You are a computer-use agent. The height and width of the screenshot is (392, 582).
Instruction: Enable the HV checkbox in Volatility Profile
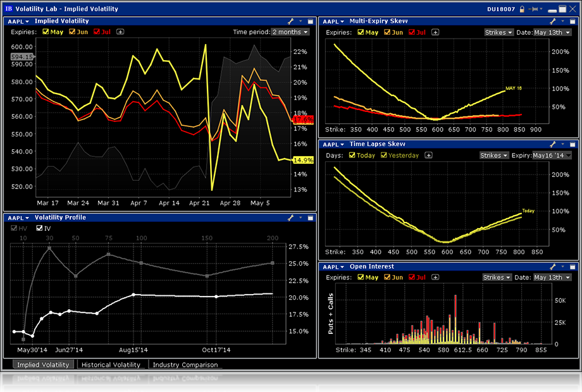[x=13, y=228]
